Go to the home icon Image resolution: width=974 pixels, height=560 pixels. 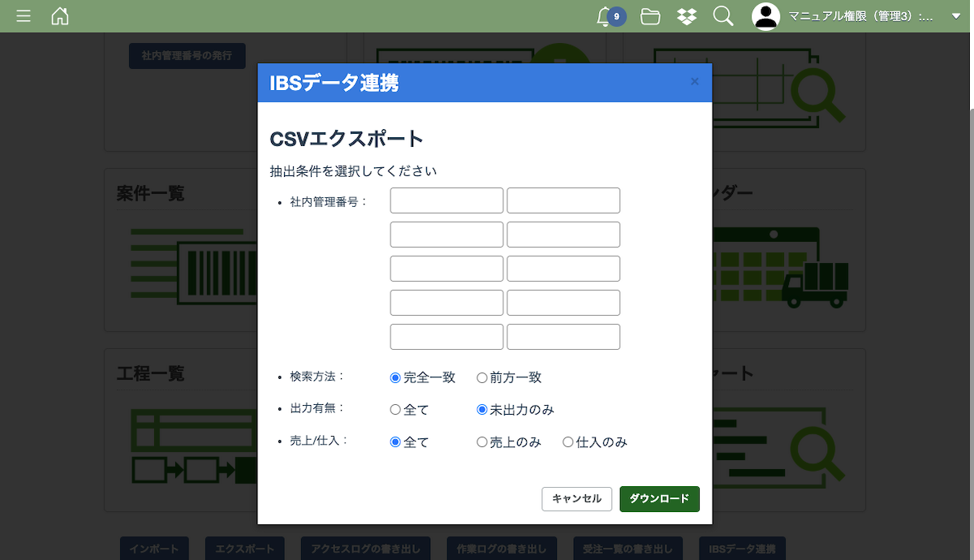click(x=60, y=16)
